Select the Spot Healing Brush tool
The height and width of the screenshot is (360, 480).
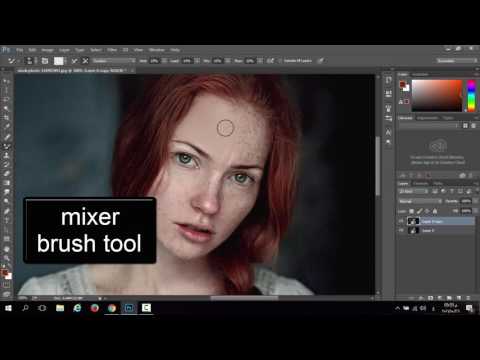pyautogui.click(x=6, y=137)
